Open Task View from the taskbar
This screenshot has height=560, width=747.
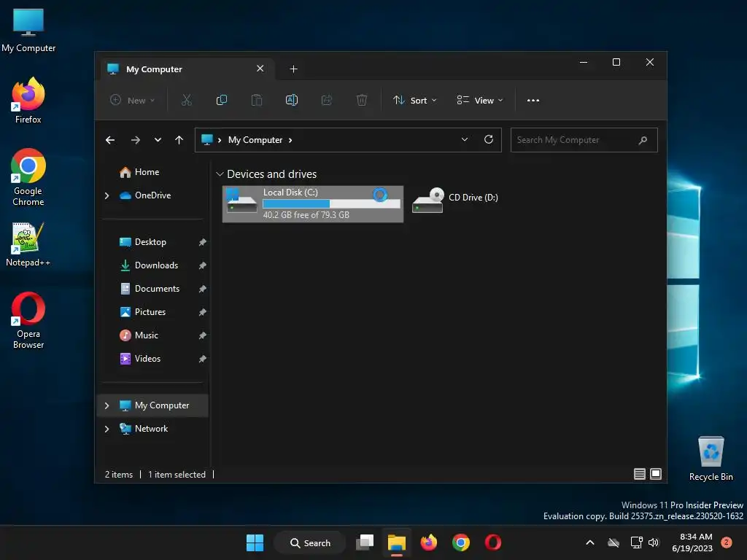(365, 542)
